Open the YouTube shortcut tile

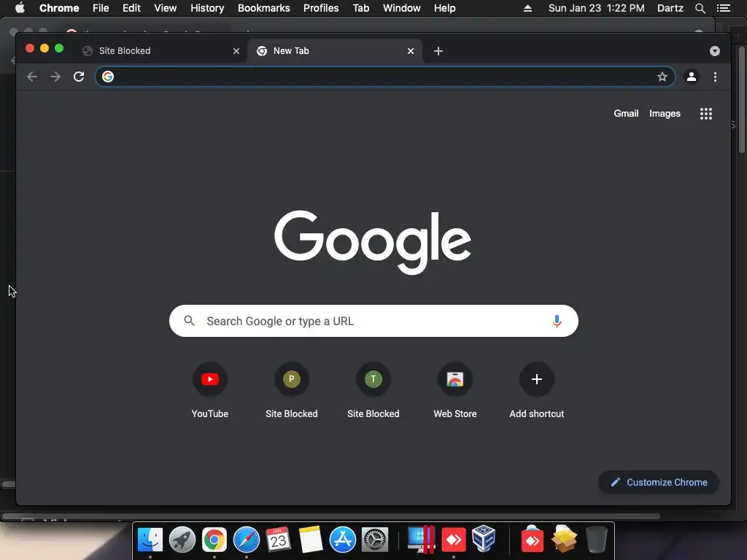209,391
